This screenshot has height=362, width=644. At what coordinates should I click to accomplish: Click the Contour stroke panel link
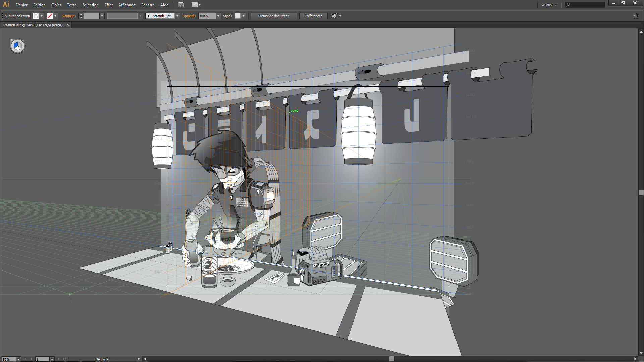[x=69, y=16]
